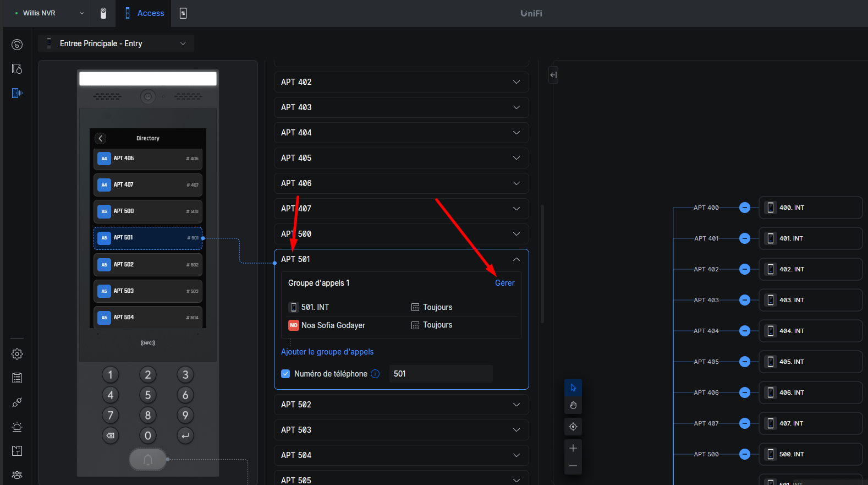
Task: Click the doorbell button on intercom keypad
Action: pyautogui.click(x=148, y=459)
